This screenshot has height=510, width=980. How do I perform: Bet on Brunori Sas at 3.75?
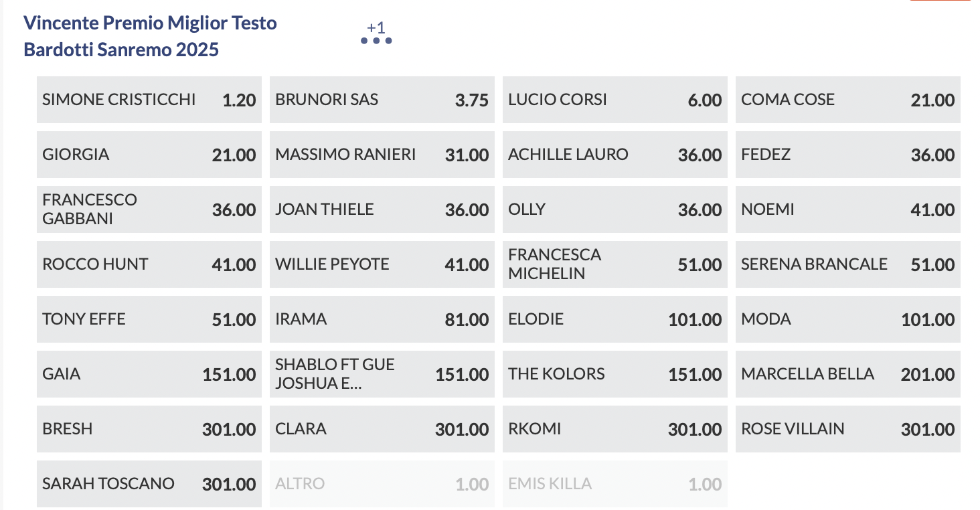pyautogui.click(x=382, y=100)
